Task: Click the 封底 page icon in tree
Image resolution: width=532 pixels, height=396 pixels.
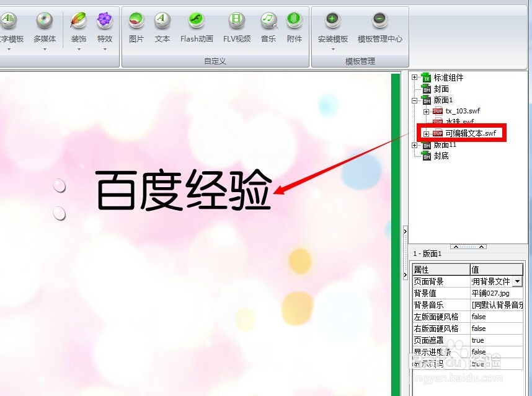Action: click(426, 156)
